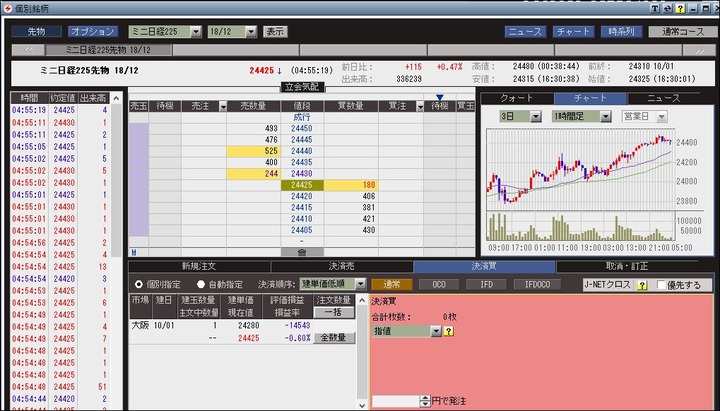Click the position list scrollbar up arrow

(362, 300)
